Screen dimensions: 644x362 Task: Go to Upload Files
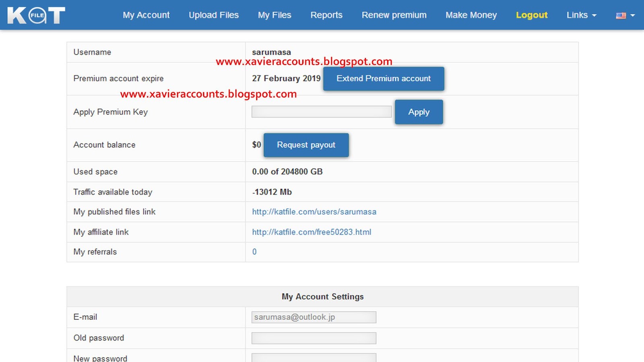pos(214,15)
